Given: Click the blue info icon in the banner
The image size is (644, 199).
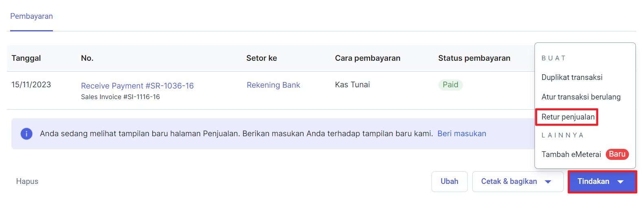Looking at the screenshot, I should point(26,134).
